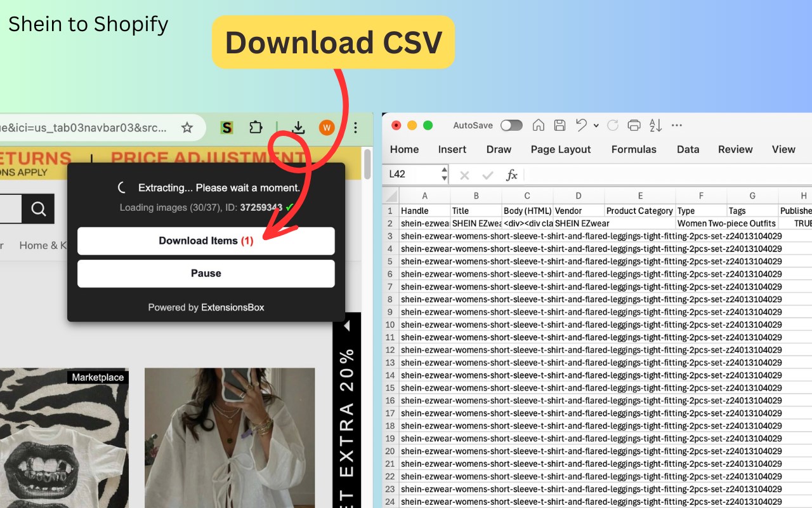Toggle Excel AutoSave switch
Image resolution: width=812 pixels, height=508 pixels.
pyautogui.click(x=511, y=125)
